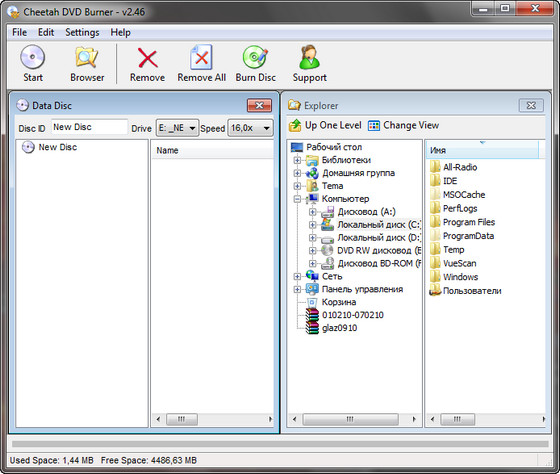560x474 pixels.
Task: Open the Drive dropdown
Action: click(178, 128)
